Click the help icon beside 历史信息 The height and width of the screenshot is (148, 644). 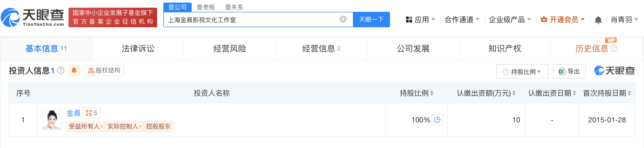(x=614, y=48)
